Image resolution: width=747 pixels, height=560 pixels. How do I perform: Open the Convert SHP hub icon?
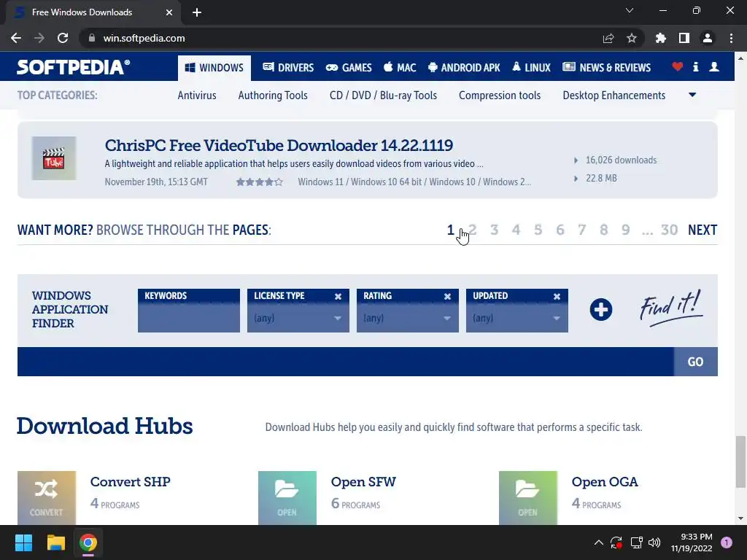(x=46, y=497)
